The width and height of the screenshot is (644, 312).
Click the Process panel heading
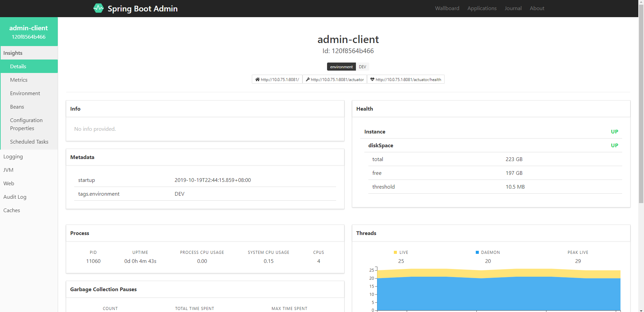tap(80, 233)
